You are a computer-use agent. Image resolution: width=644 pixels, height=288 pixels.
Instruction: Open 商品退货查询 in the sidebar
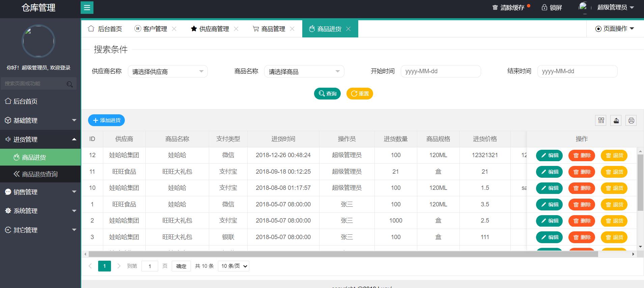(40, 174)
